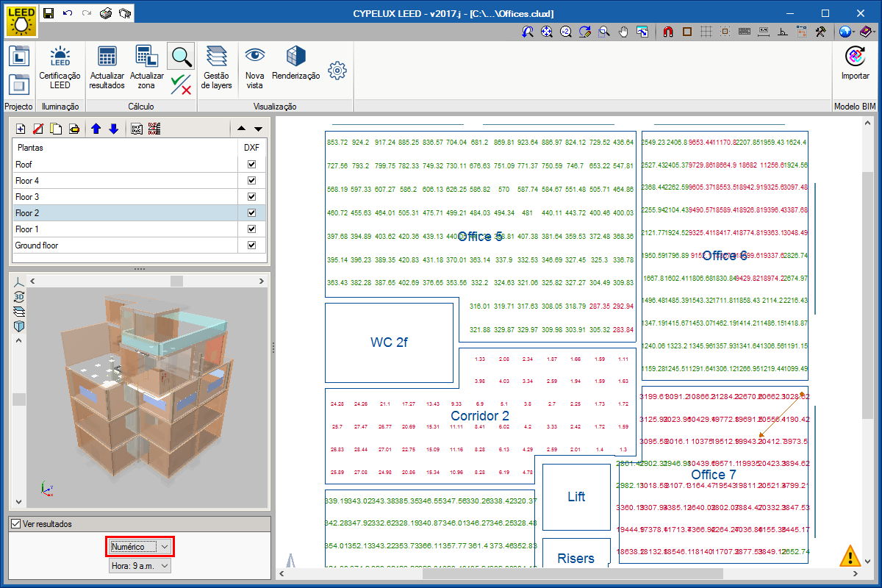Viewport: 882px width, 588px height.
Task: Toggle DXF checkbox for Ground floor
Action: tap(251, 245)
